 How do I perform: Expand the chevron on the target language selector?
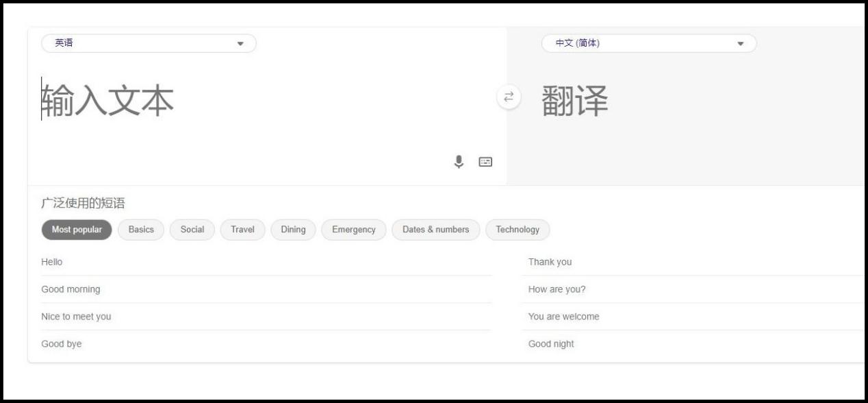pos(740,43)
